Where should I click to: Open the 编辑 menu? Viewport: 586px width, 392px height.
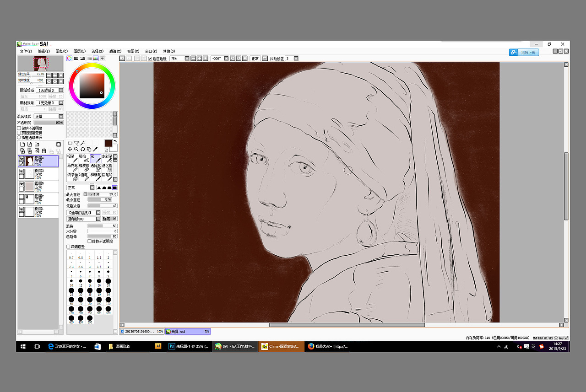(x=43, y=51)
